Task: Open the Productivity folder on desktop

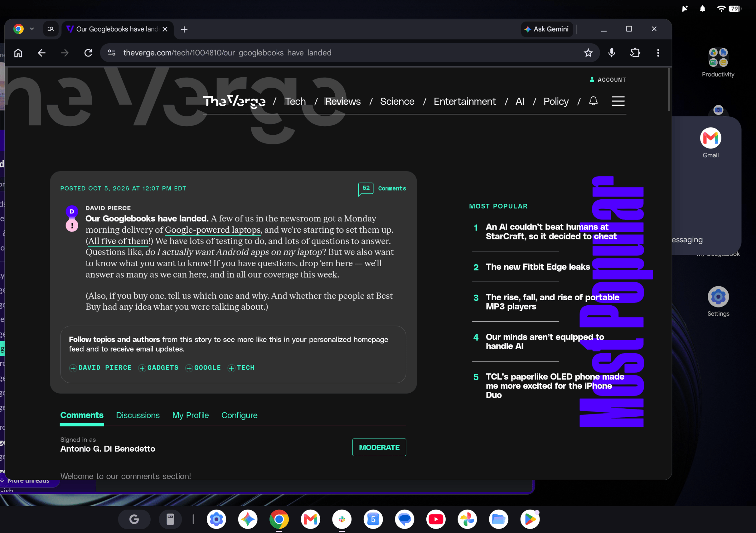Action: [718, 63]
